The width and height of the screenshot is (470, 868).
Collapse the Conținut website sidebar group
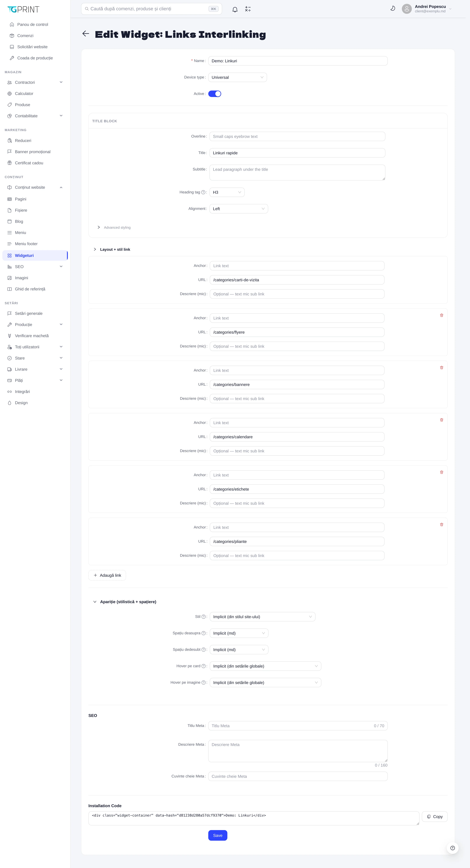35,187
